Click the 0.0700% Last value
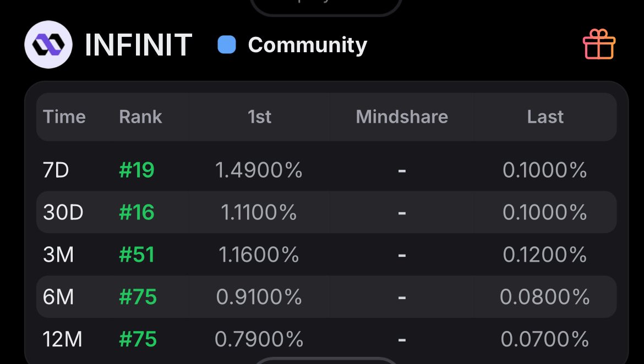This screenshot has width=644, height=364. point(544,339)
